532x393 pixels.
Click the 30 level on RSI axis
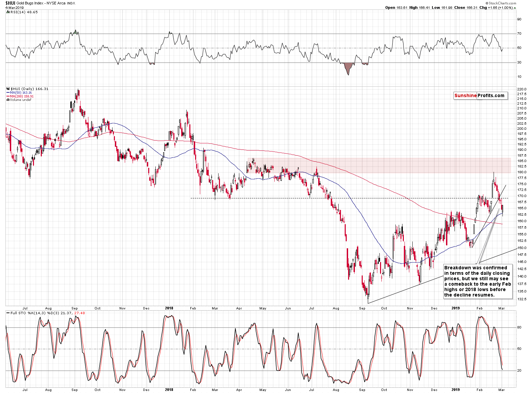click(519, 62)
